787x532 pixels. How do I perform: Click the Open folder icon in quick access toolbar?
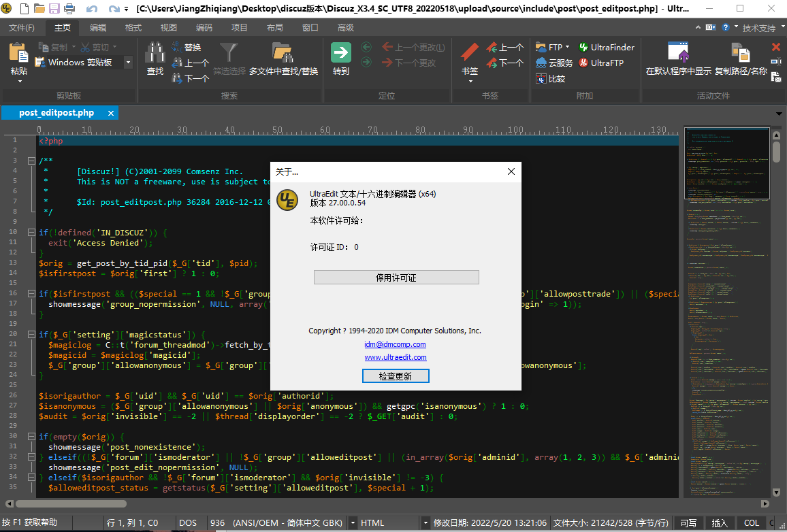[x=39, y=9]
